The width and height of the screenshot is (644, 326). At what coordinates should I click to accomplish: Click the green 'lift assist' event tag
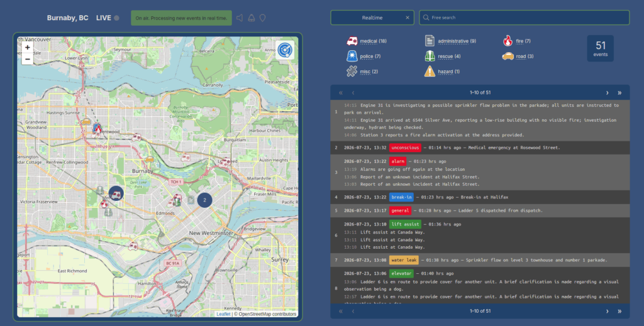pos(406,224)
